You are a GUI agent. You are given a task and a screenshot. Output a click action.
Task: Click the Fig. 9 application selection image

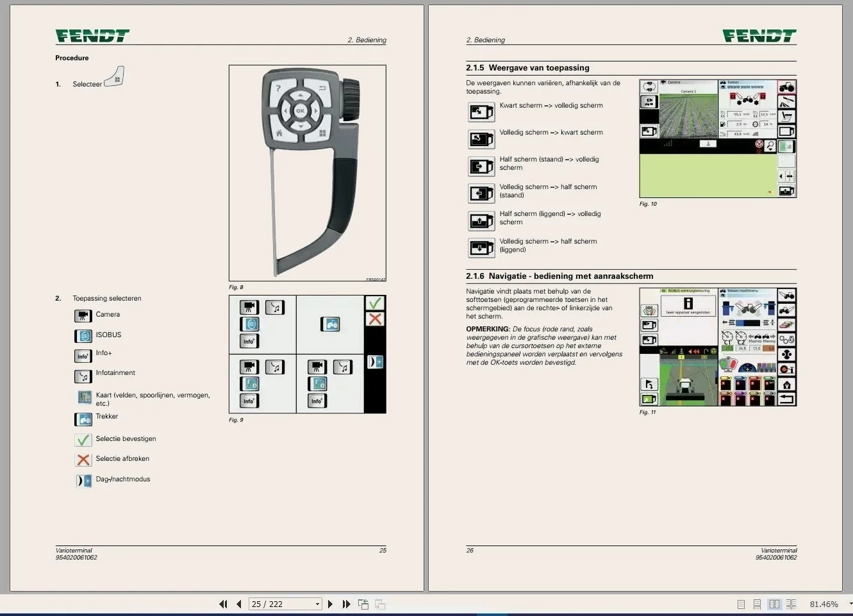tap(308, 354)
